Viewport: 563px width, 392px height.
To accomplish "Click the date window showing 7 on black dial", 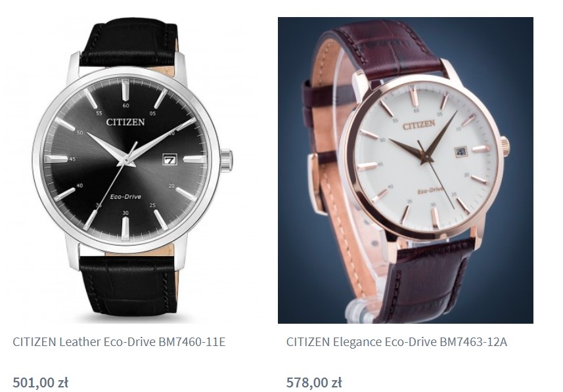I will point(169,159).
